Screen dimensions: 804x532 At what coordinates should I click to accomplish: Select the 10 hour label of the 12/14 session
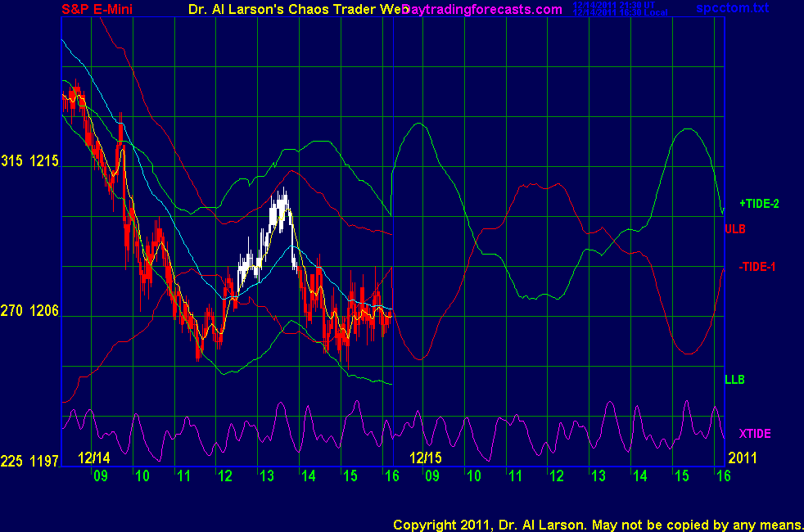[142, 476]
